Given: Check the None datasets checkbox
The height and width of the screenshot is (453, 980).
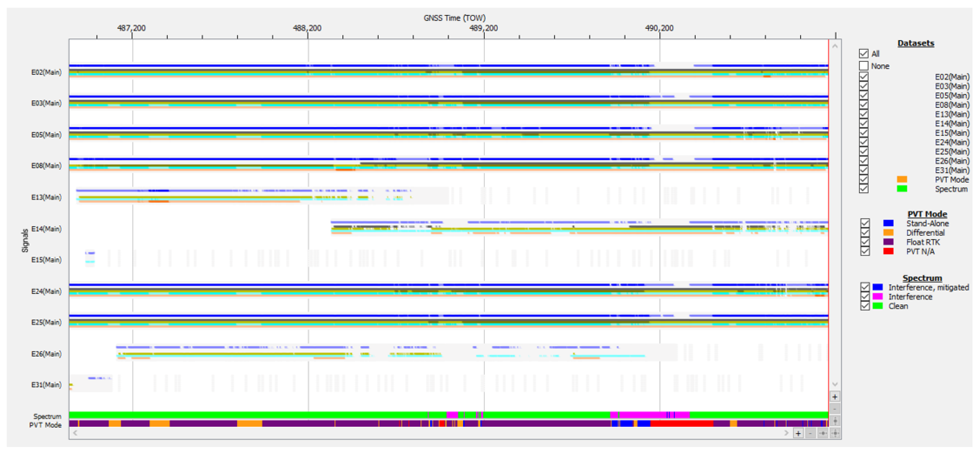Looking at the screenshot, I should (864, 66).
